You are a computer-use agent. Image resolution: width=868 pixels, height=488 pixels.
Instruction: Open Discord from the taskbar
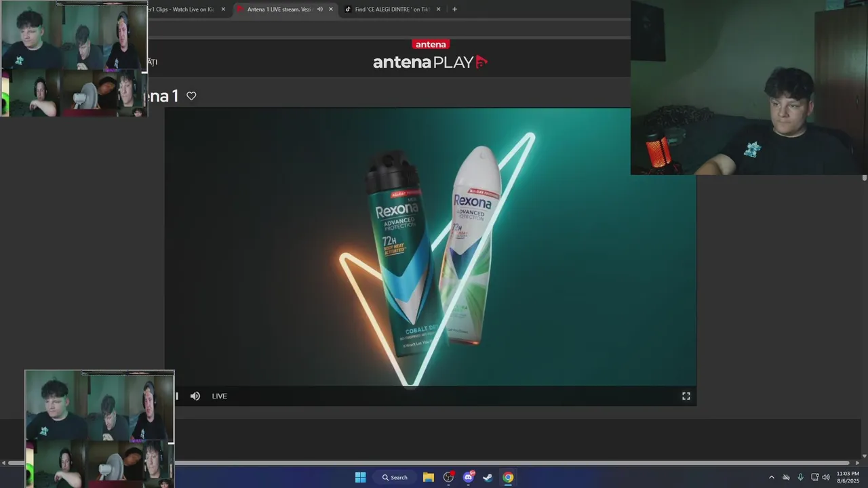tap(468, 477)
